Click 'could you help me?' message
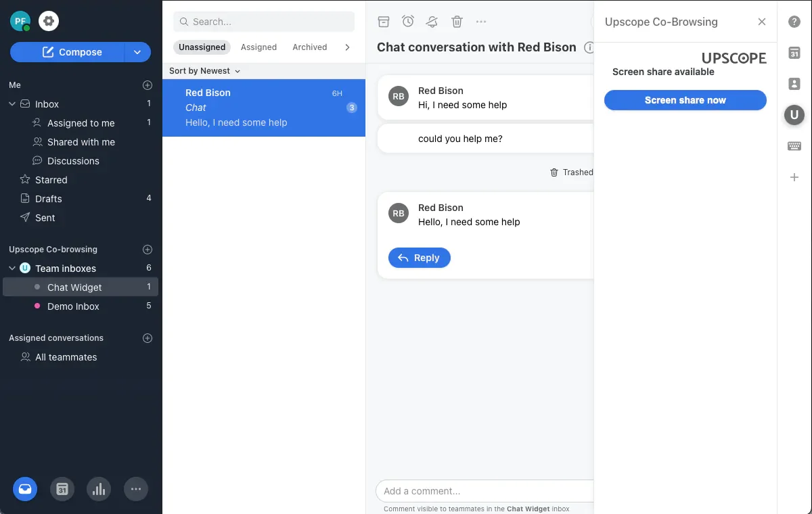 [460, 139]
